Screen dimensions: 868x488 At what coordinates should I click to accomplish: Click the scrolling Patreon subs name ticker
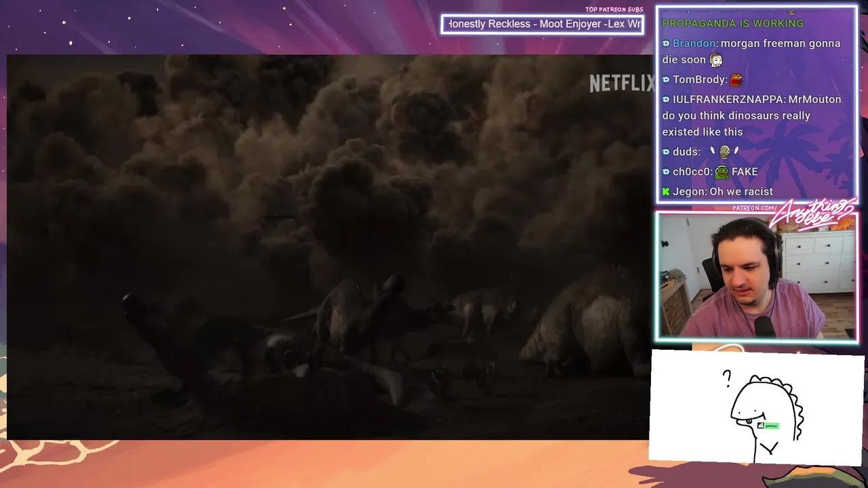(542, 24)
